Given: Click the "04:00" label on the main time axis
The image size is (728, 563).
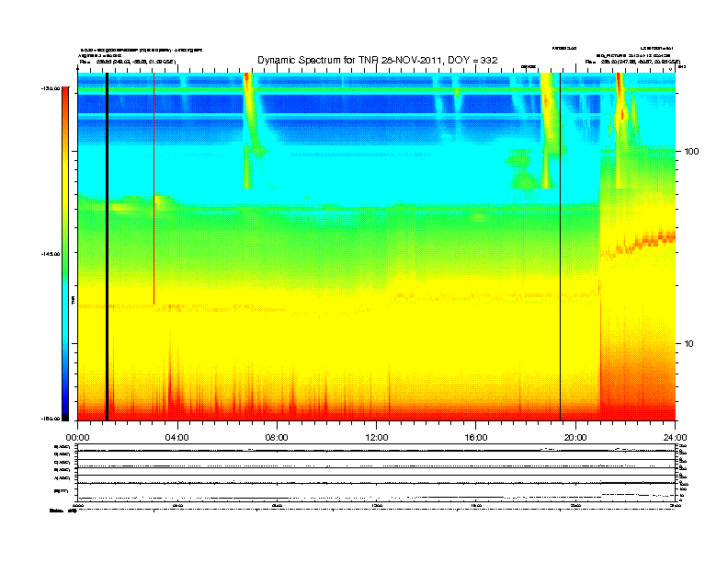Looking at the screenshot, I should coord(177,438).
